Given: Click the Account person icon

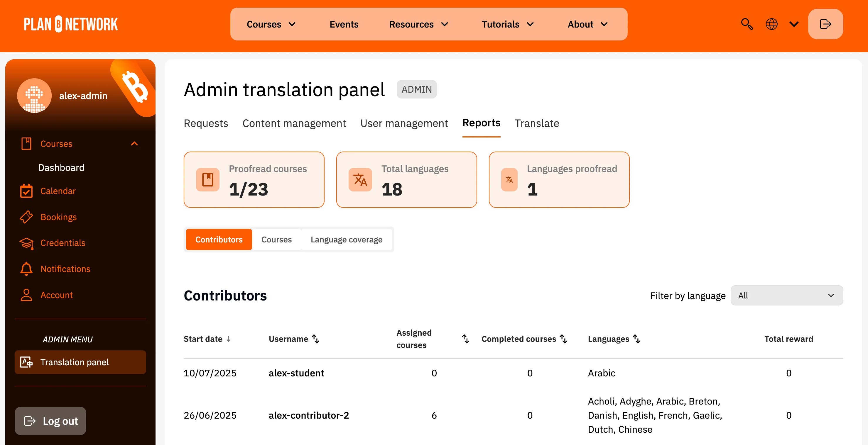Looking at the screenshot, I should pyautogui.click(x=26, y=295).
